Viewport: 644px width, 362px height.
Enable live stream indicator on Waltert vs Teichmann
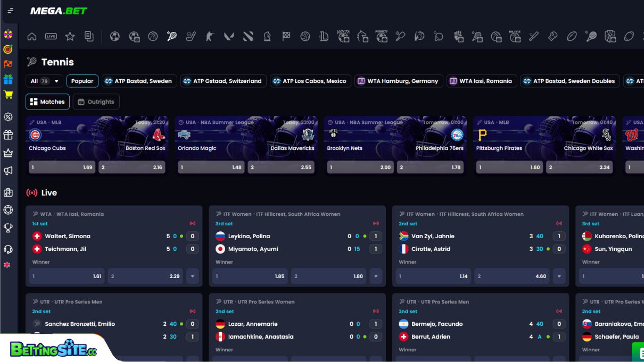click(192, 223)
